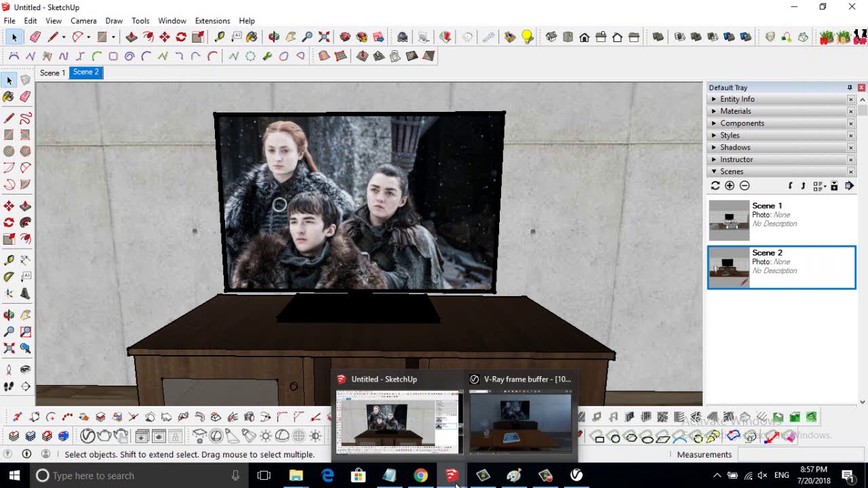Close the Materials panel with its X

(850, 111)
